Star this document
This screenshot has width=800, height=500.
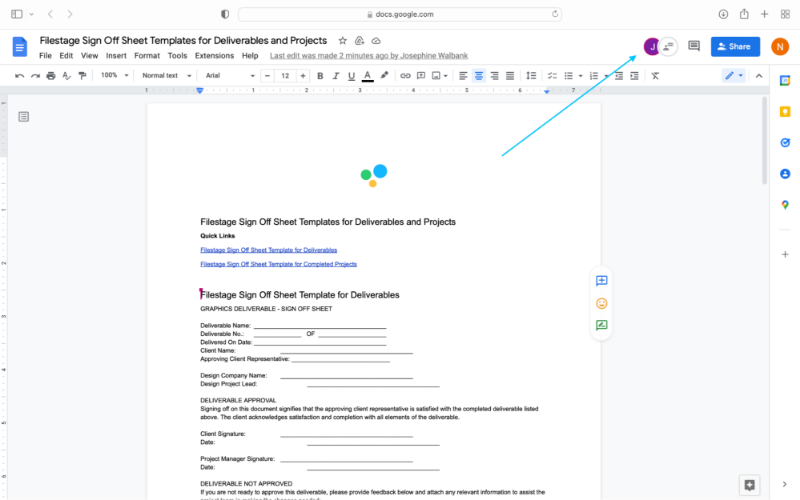click(343, 41)
